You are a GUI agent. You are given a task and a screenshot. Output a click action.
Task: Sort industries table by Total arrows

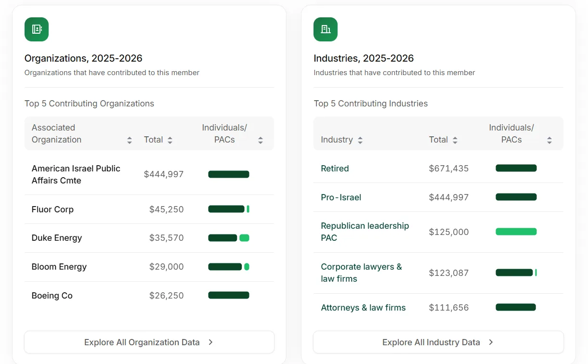pos(455,140)
